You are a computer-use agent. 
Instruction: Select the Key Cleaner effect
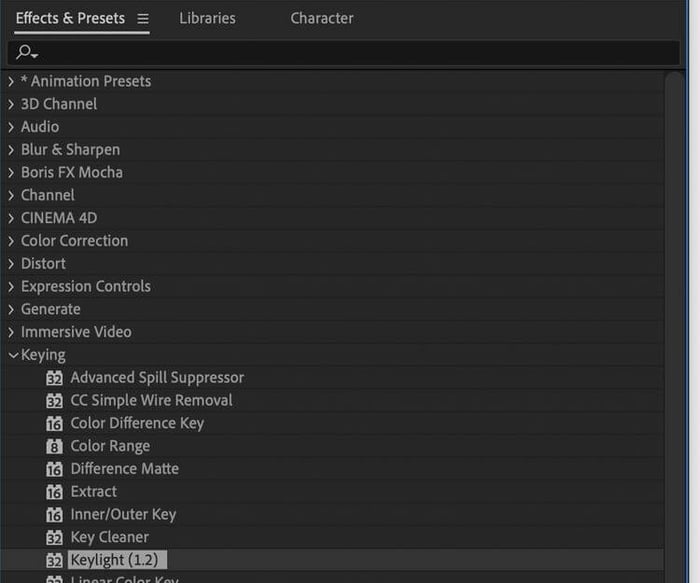(109, 537)
